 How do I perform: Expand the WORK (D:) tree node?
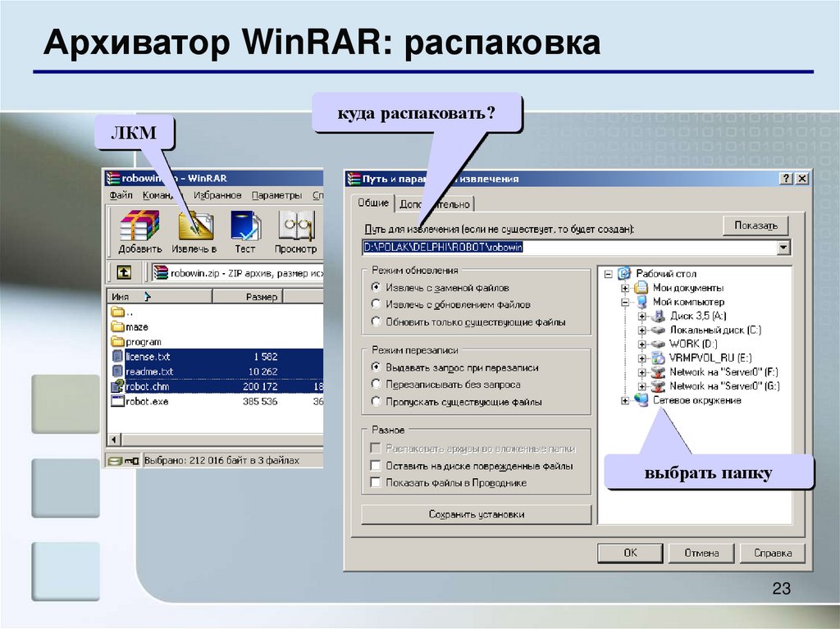[641, 344]
